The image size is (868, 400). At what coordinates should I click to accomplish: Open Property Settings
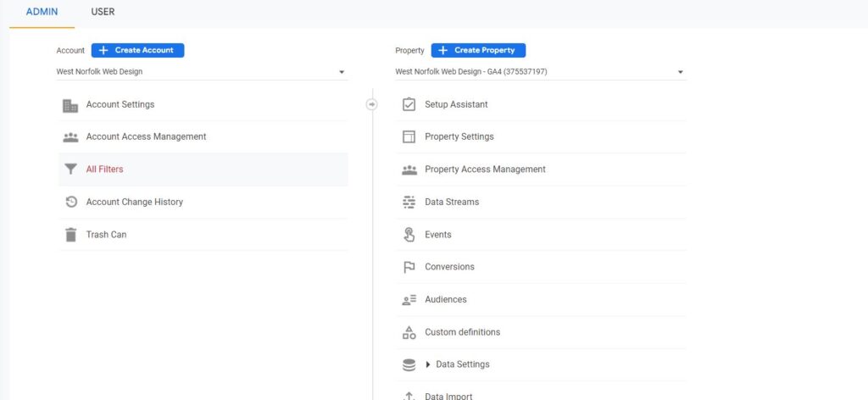click(459, 136)
